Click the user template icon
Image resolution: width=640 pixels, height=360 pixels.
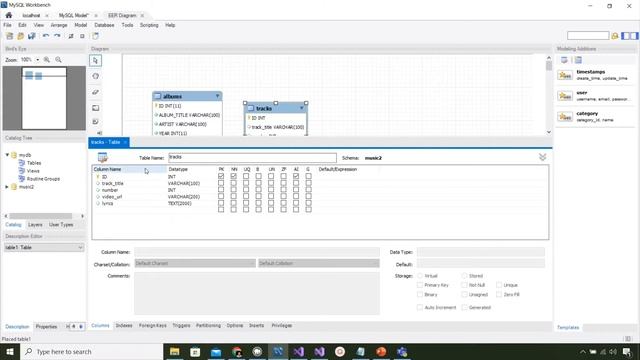coord(565,96)
